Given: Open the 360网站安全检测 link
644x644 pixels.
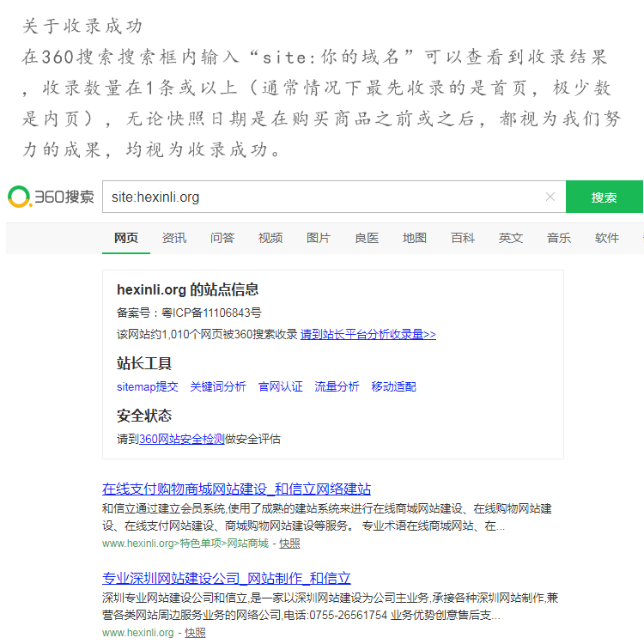Looking at the screenshot, I should pyautogui.click(x=181, y=439).
